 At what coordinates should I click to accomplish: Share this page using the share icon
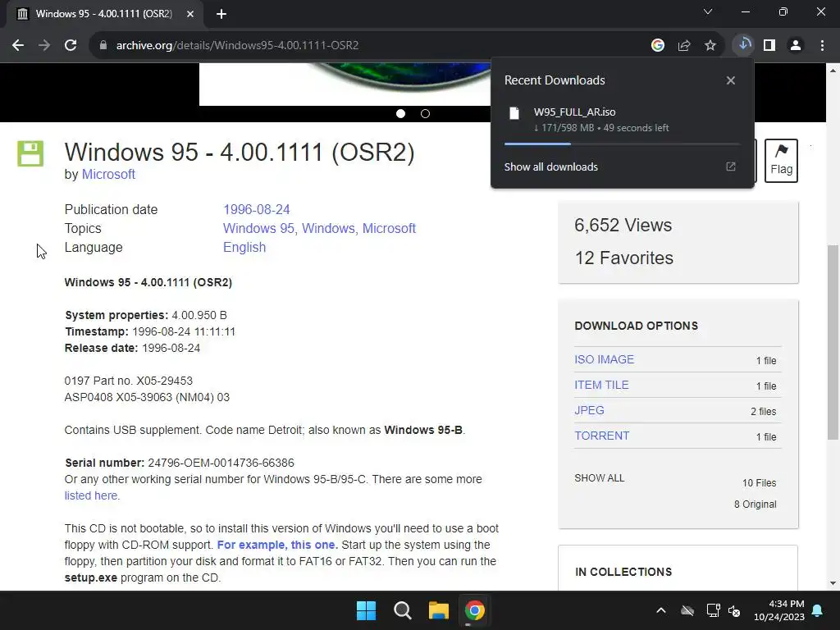[x=683, y=45]
